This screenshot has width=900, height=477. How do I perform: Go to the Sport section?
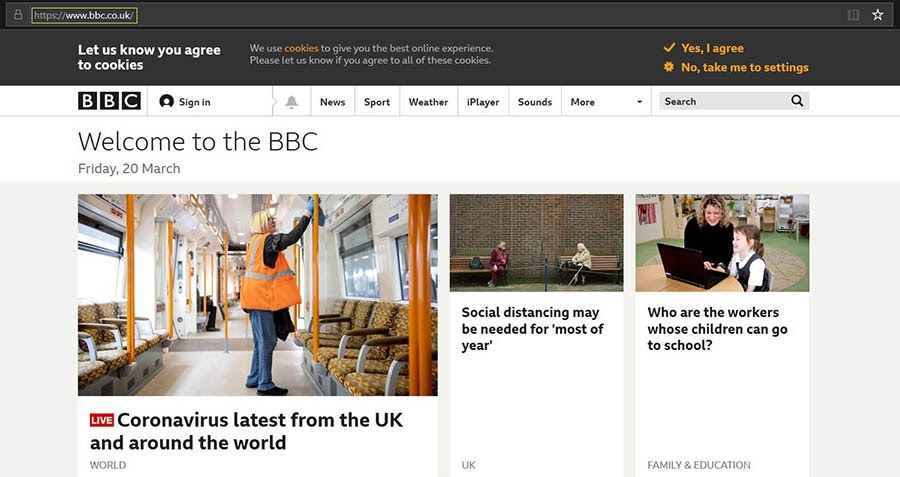(x=377, y=102)
